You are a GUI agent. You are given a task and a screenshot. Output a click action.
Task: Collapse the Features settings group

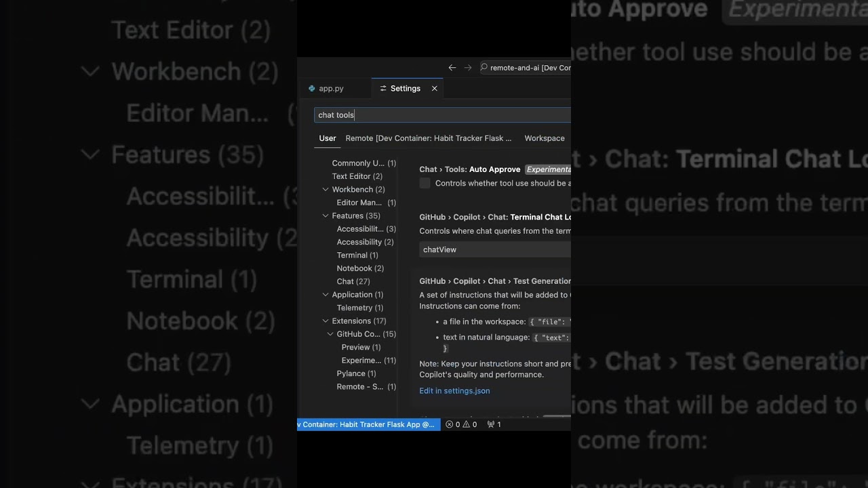click(325, 216)
